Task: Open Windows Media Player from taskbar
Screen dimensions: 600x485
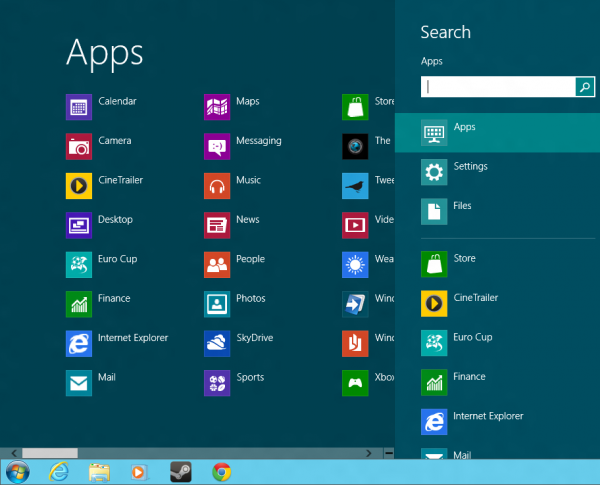Action: tap(139, 472)
